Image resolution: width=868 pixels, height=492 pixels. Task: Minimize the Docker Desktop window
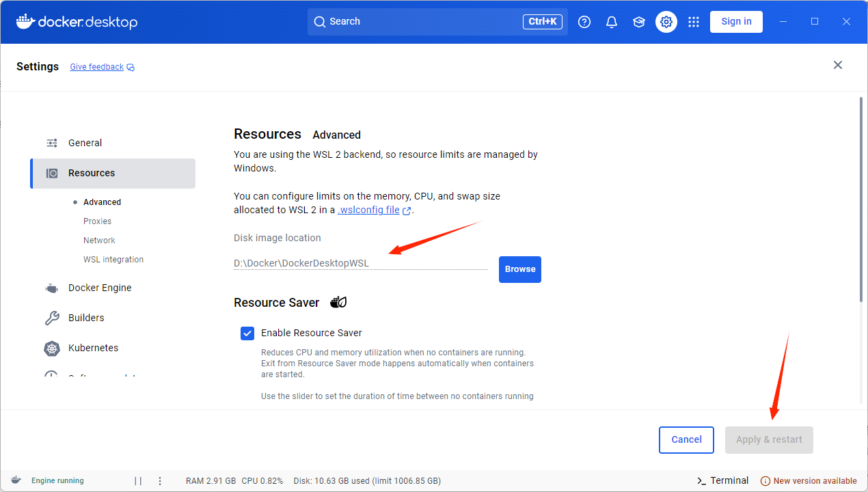(x=783, y=22)
